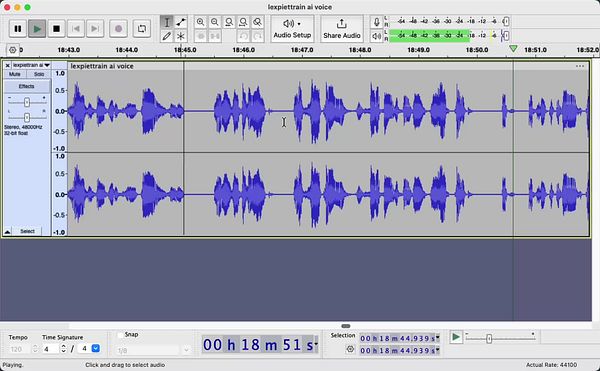This screenshot has height=371, width=600.
Task: Select the Multi-tool asterisk icon
Action: pos(181,36)
